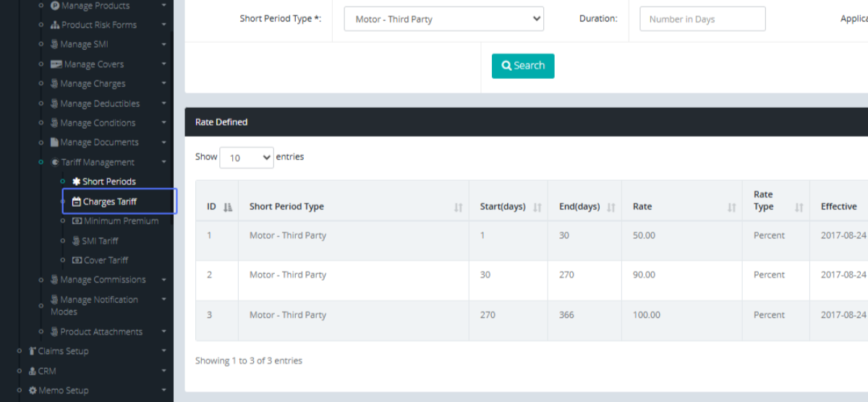The height and width of the screenshot is (402, 868).
Task: Collapse the Tariff Management menu arrow
Action: coord(164,162)
